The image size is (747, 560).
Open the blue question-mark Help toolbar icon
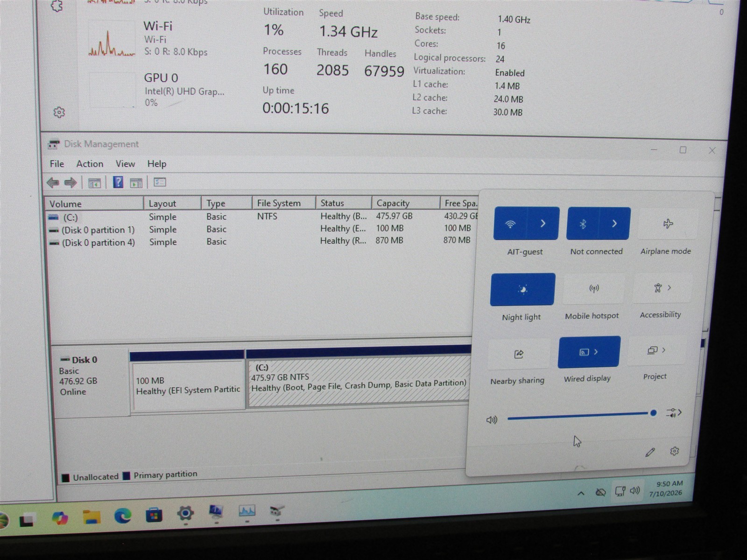[118, 182]
